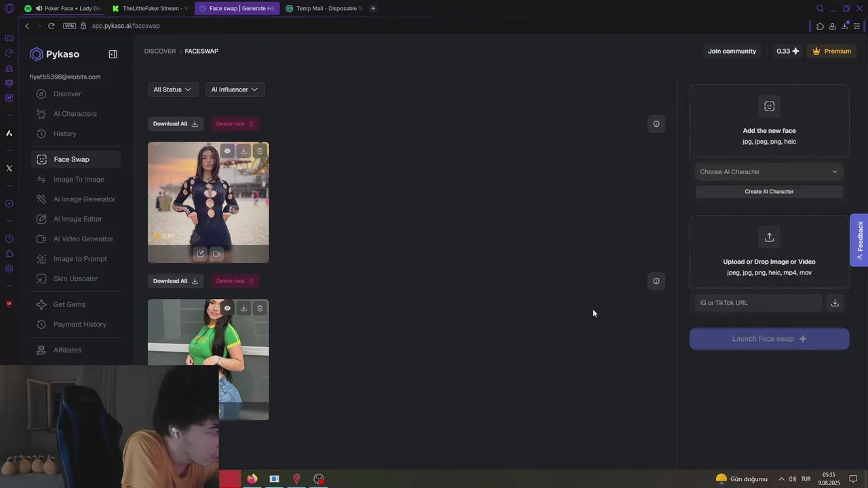Expand the All Status dropdown
This screenshot has height=488, width=868.
pyautogui.click(x=172, y=89)
